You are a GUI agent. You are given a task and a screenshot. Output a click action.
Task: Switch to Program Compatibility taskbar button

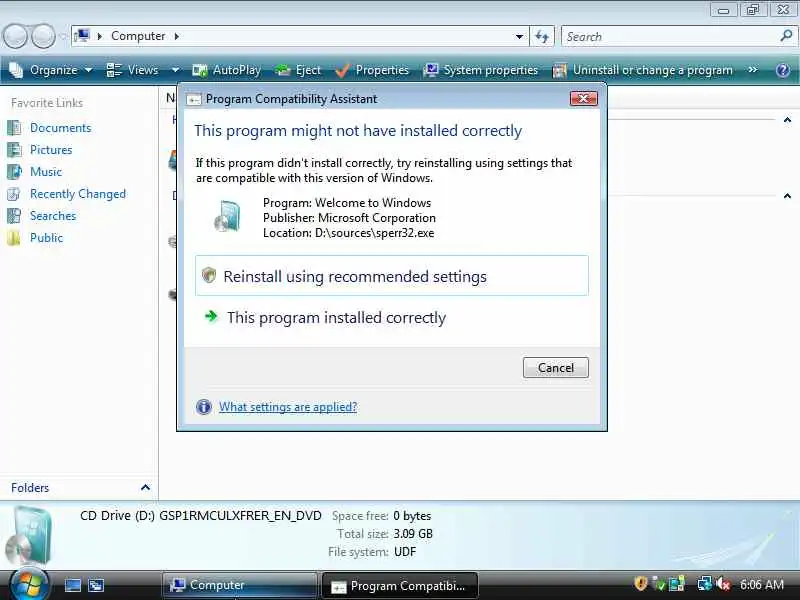pyautogui.click(x=399, y=586)
